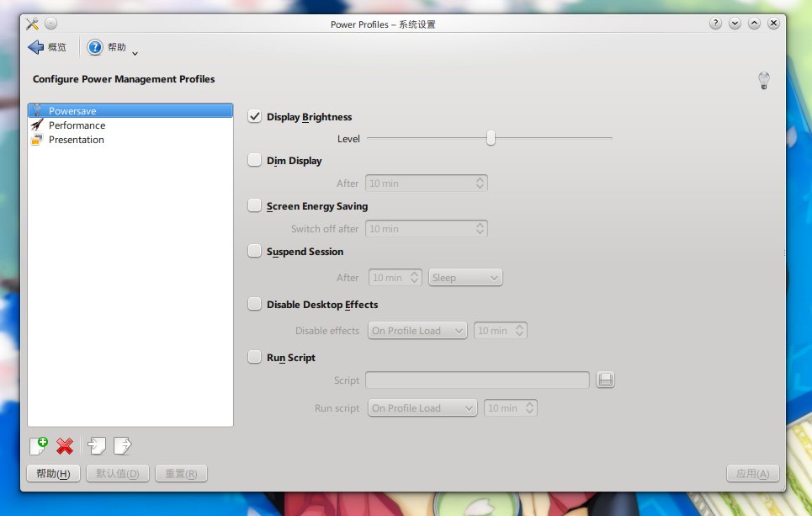This screenshot has height=516, width=812.
Task: Click the round pin button in title bar
Action: tap(50, 24)
